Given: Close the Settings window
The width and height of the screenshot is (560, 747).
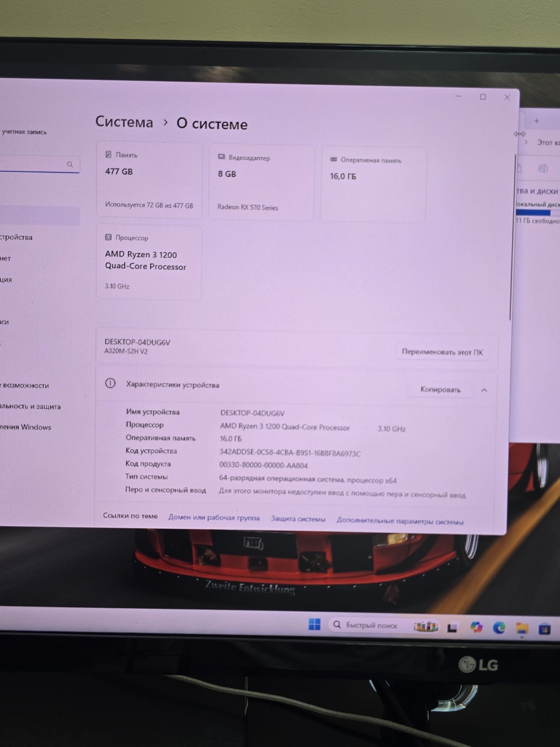Looking at the screenshot, I should click(507, 97).
